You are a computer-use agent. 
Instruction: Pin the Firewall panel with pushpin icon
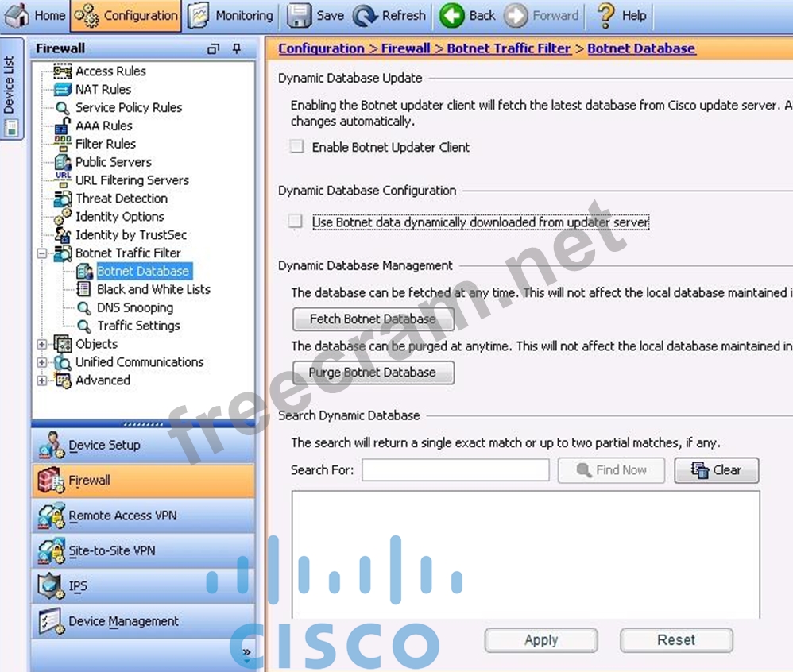(x=236, y=49)
